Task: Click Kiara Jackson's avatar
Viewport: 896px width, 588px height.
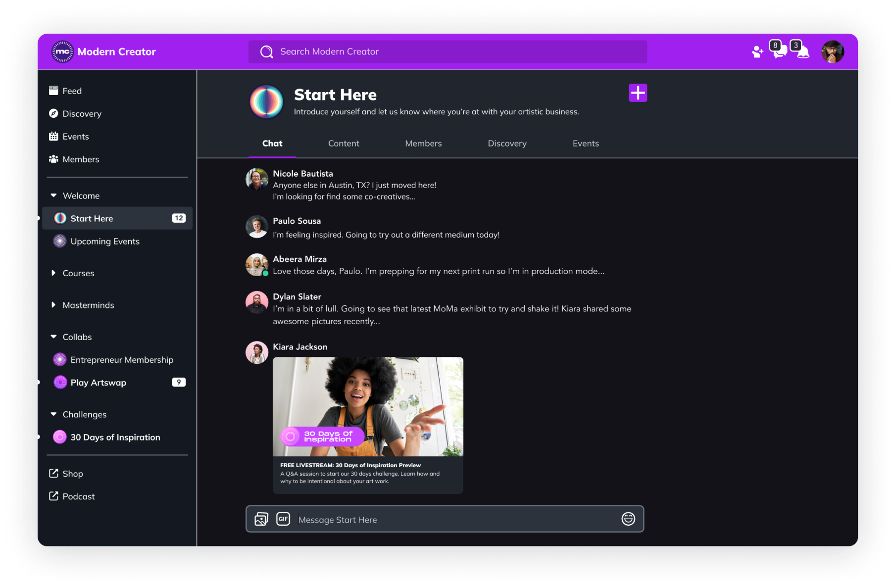Action: (257, 352)
